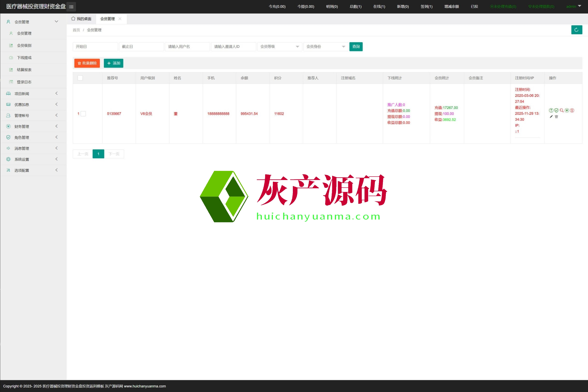Click the green refresh icon button

click(577, 30)
